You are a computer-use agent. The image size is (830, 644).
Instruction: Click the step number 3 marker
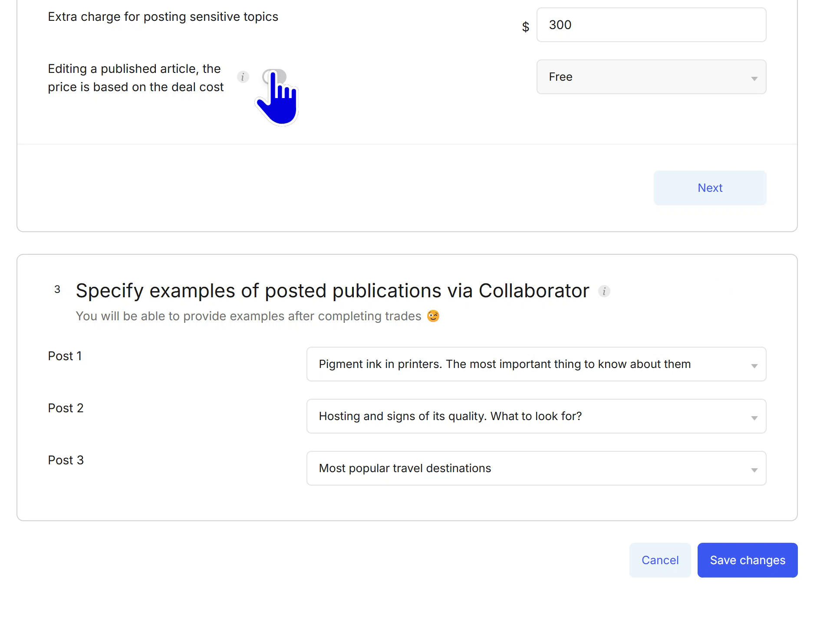[57, 290]
